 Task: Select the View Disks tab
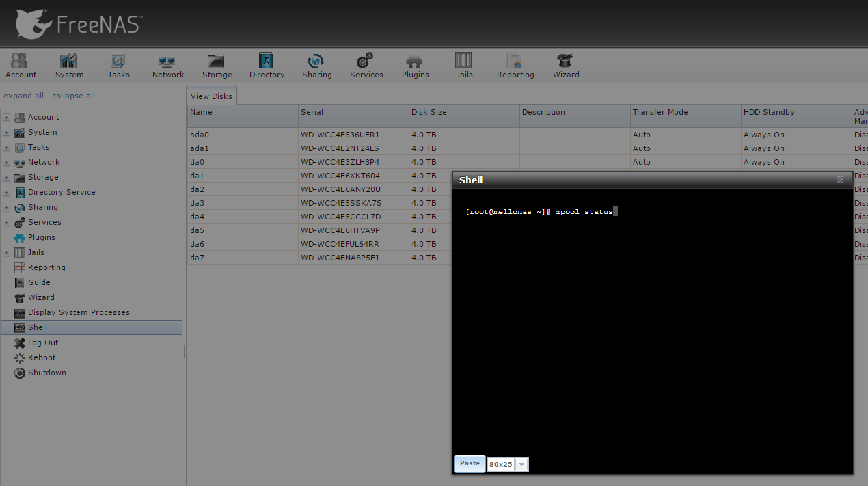pyautogui.click(x=211, y=96)
